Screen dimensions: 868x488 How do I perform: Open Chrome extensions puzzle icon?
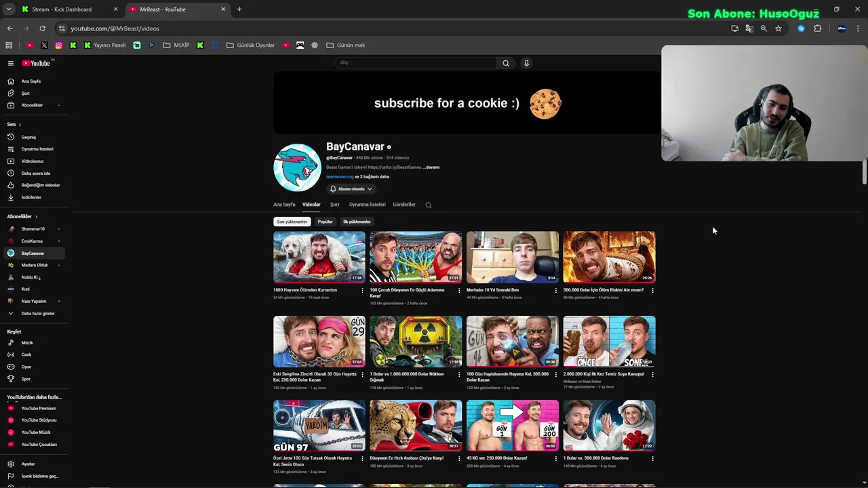tap(817, 28)
